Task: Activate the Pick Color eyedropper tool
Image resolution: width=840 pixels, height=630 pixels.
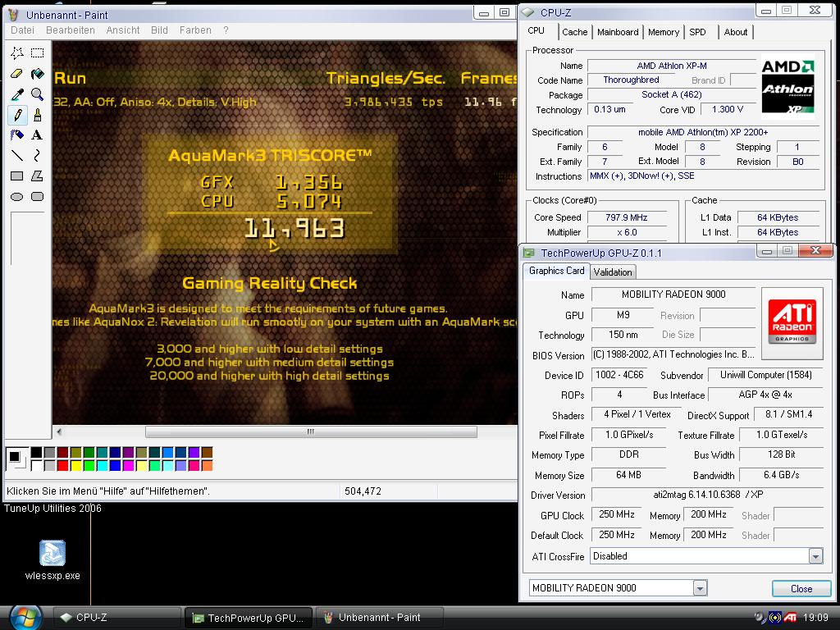Action: coord(17,94)
